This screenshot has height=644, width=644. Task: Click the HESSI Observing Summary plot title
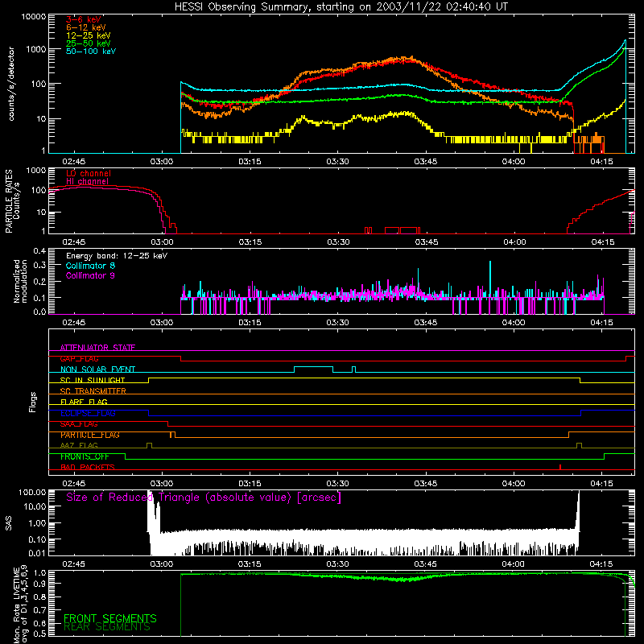tap(341, 7)
